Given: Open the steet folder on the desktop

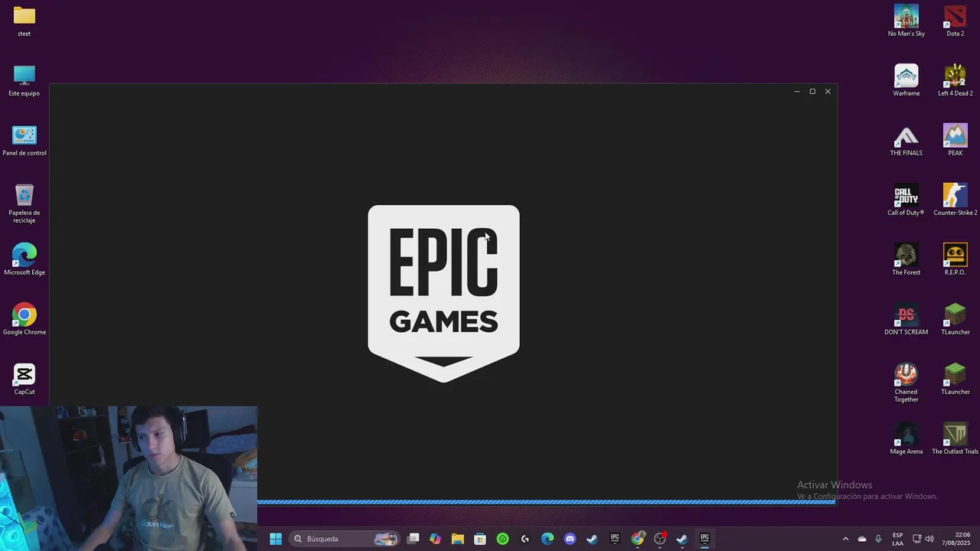Looking at the screenshot, I should click(x=24, y=21).
